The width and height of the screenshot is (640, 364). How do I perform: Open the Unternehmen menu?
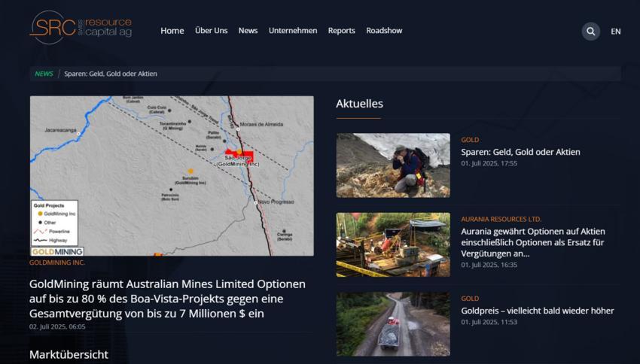pos(293,31)
